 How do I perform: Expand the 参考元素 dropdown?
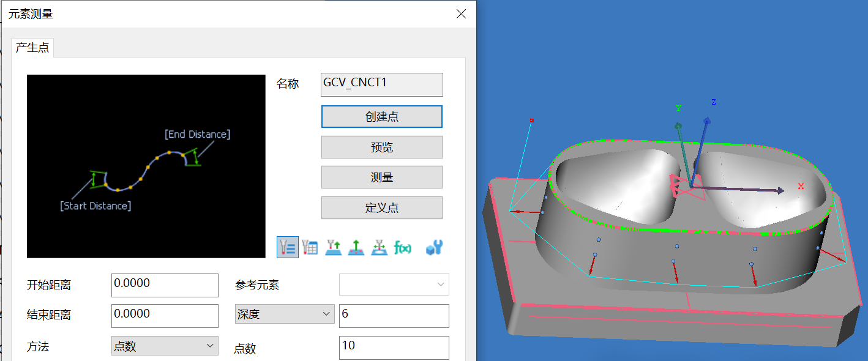click(394, 285)
